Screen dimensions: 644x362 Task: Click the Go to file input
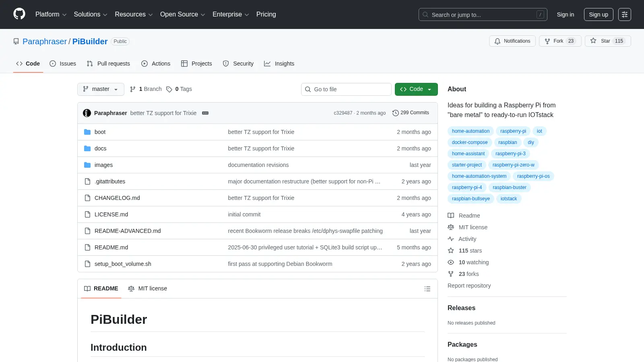pos(346,89)
